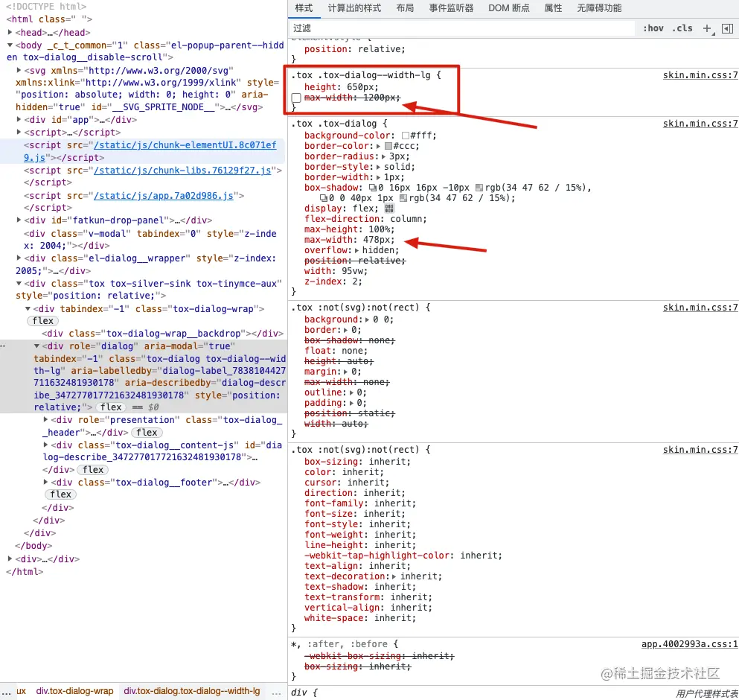Pick the first box-shadow rgb color swatch
Viewport: 739px width, 700px height.
coord(479,188)
